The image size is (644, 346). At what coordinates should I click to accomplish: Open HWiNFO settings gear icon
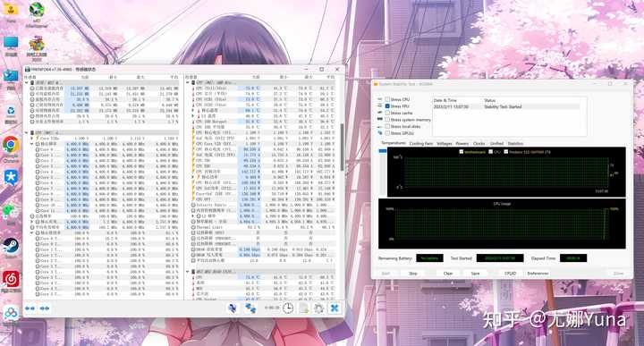click(318, 308)
